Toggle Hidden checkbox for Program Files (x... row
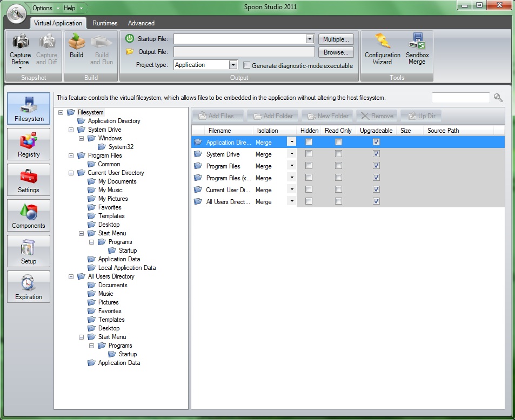This screenshot has height=420, width=515. click(309, 178)
